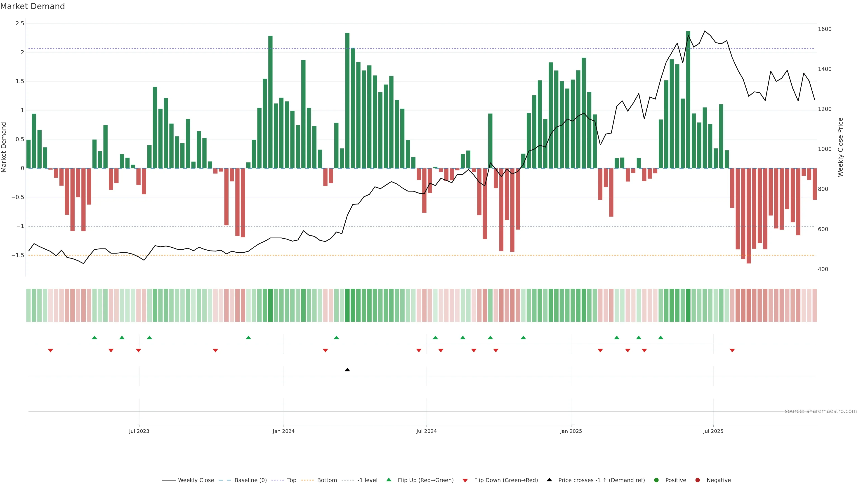
Task: Click the darkest green heatmap cell near Jul 2025
Action: 688,305
